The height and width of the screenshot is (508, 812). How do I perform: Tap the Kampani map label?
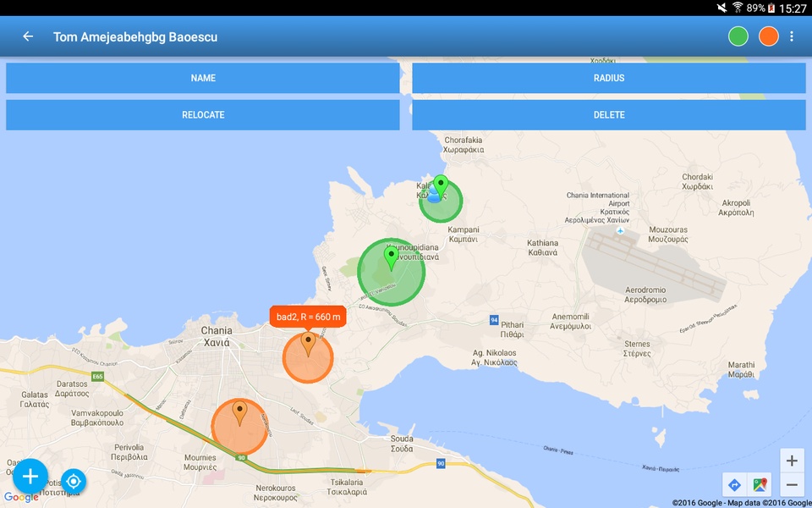464,235
